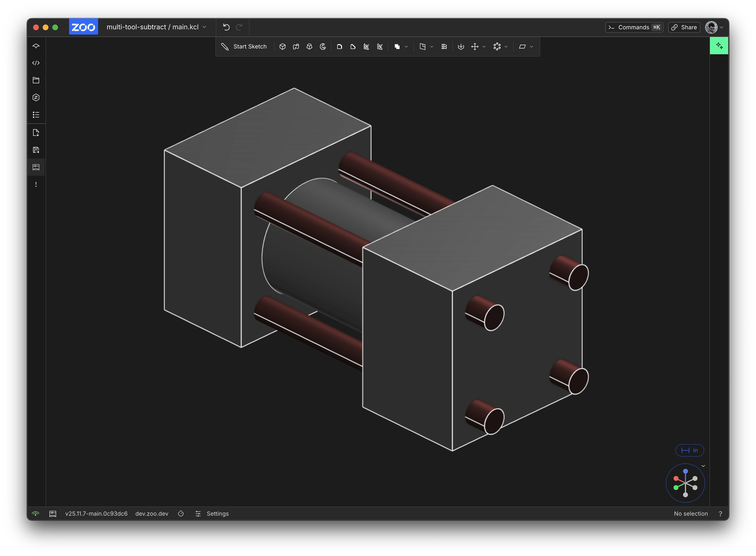756x556 pixels.
Task: Select the Chamfer tool
Action: 353,47
